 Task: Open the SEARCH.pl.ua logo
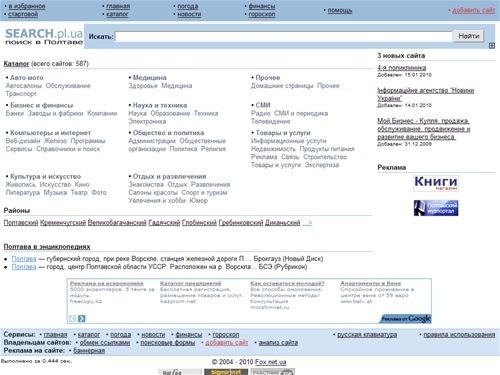(44, 36)
